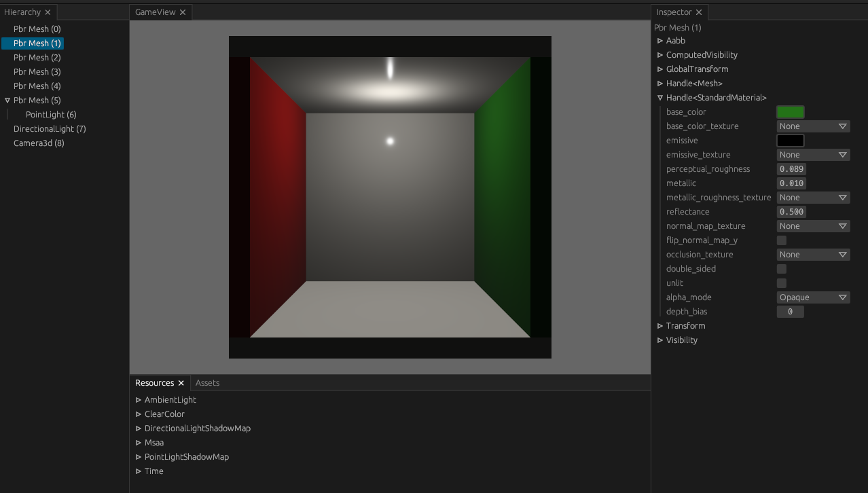Expand the GlobalTransform component
Screen dimensions: 868x493
[659, 69]
